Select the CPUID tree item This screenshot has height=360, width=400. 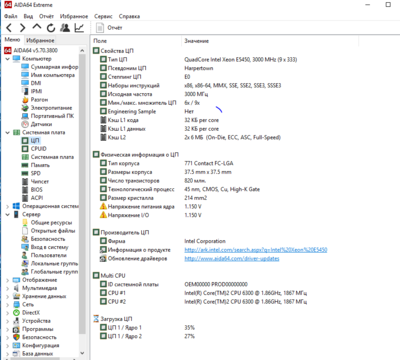38,149
